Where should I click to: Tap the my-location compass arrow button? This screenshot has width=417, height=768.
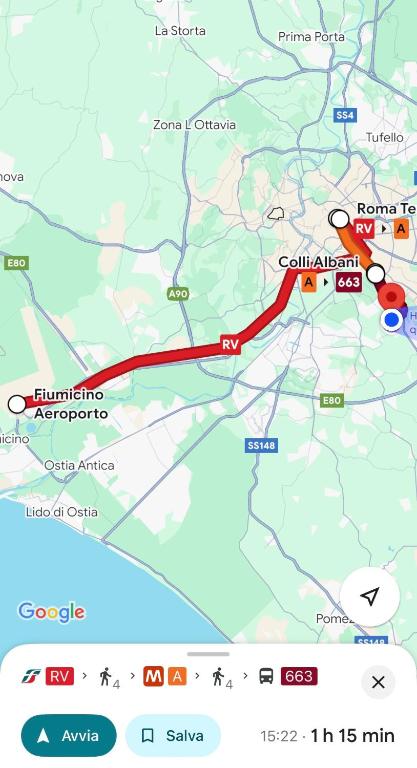[x=370, y=596]
